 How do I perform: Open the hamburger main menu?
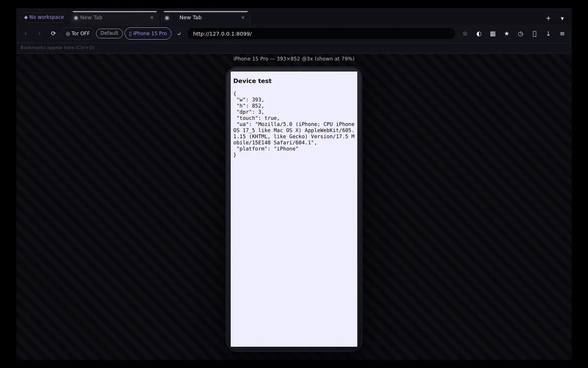pyautogui.click(x=562, y=34)
